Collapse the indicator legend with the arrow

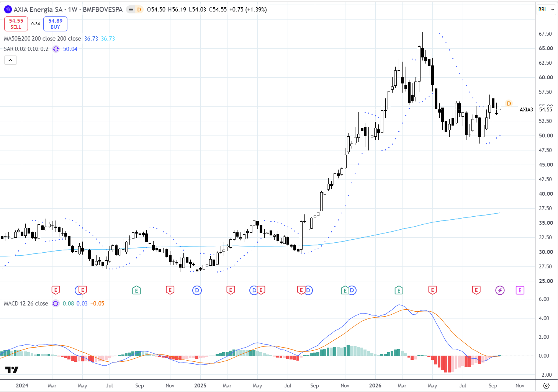click(10, 60)
